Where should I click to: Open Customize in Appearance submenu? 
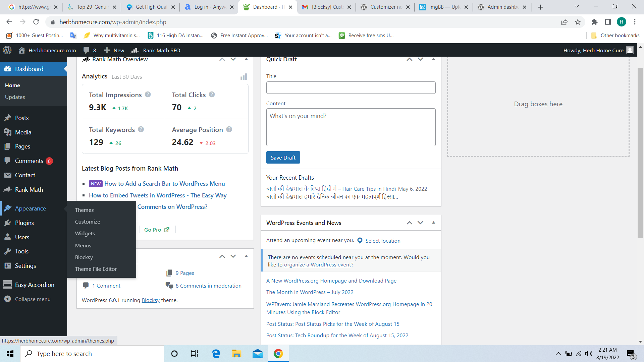pyautogui.click(x=88, y=222)
